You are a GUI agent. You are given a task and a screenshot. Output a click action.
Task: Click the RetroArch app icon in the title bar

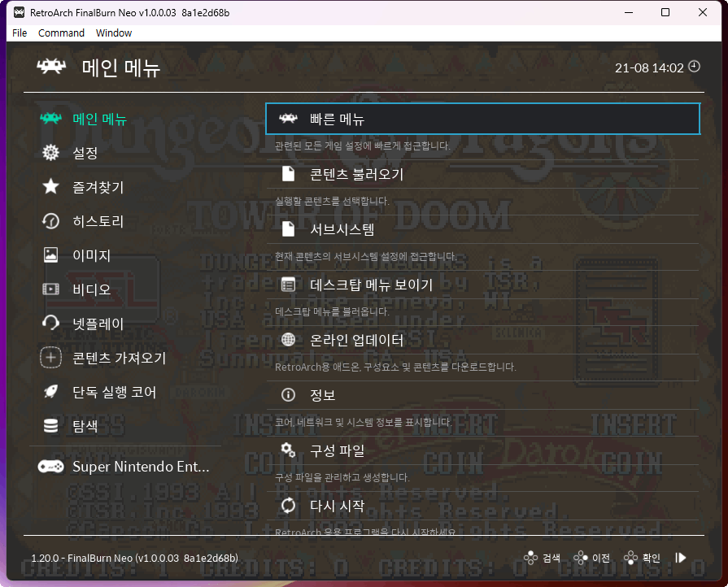[x=19, y=12]
